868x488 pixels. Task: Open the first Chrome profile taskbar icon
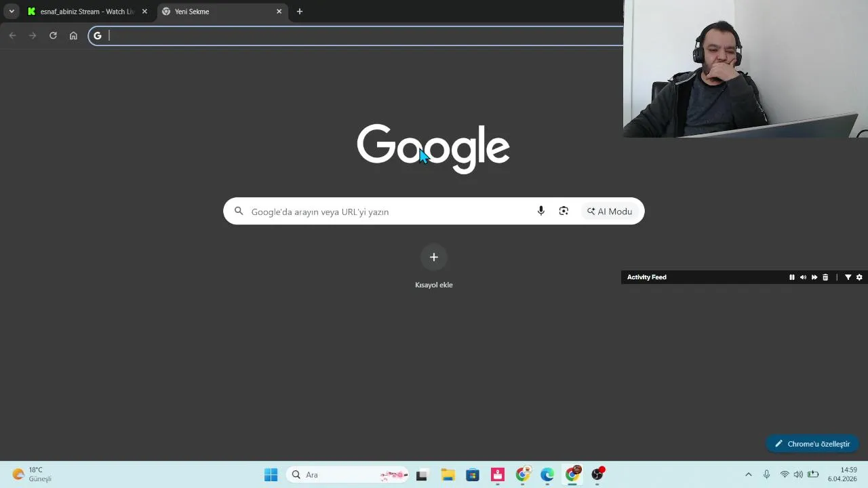(523, 474)
